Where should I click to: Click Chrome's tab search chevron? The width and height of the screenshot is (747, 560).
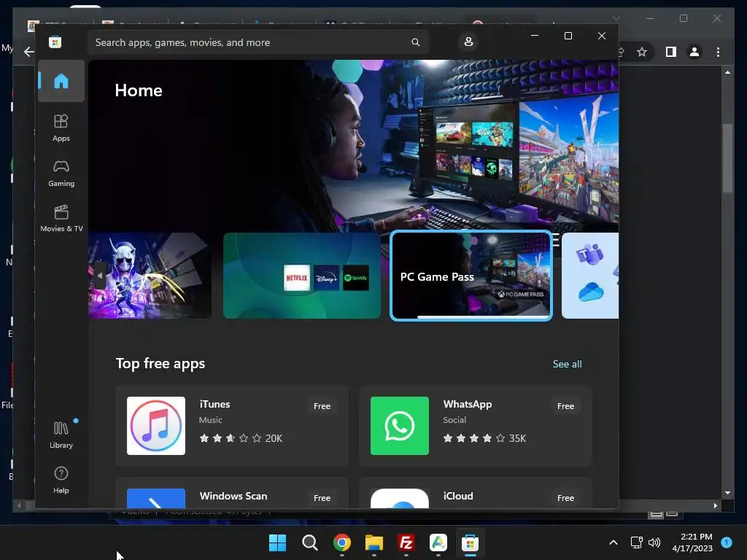pyautogui.click(x=616, y=18)
